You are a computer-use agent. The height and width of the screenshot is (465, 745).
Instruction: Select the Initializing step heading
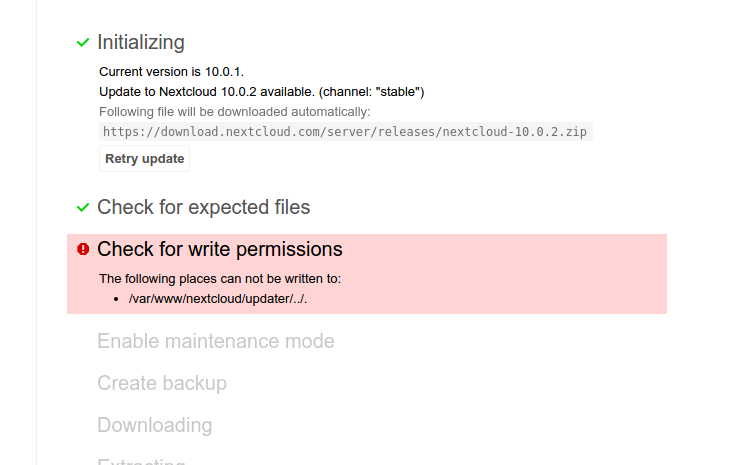[140, 42]
